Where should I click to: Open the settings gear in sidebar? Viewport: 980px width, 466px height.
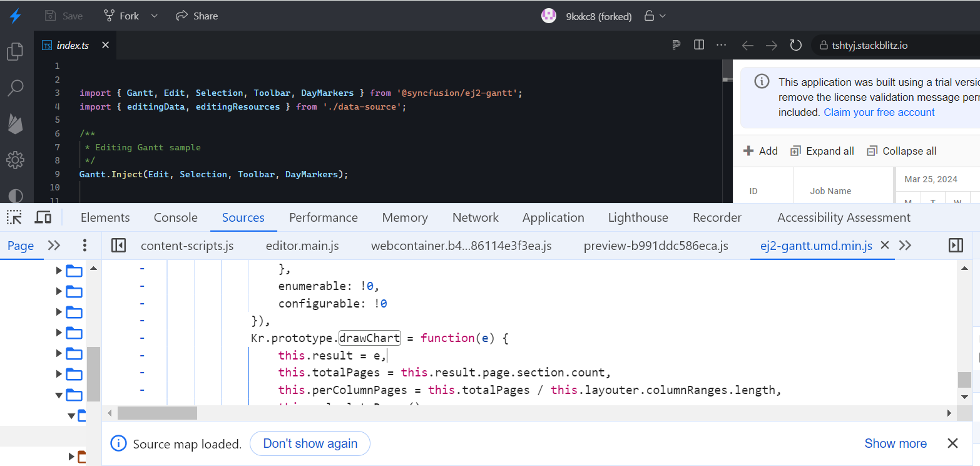[x=15, y=160]
